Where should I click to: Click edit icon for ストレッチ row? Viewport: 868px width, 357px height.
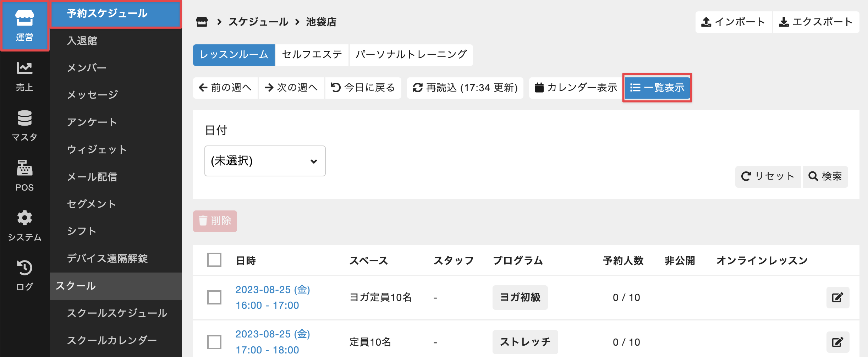tap(837, 342)
